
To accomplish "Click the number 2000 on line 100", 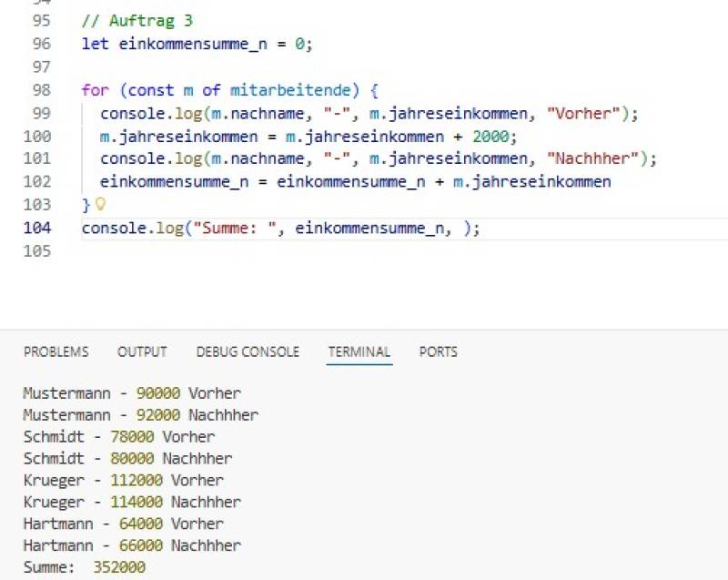I will [494, 137].
